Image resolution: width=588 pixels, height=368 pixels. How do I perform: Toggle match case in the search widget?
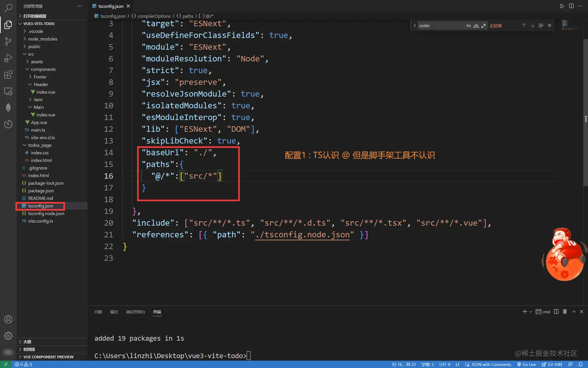tap(469, 25)
